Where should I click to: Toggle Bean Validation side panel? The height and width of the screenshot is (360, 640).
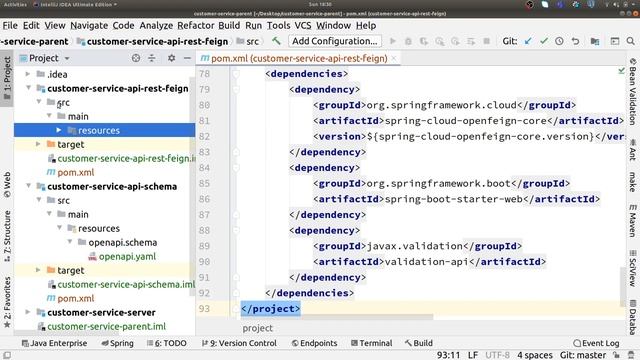[633, 91]
